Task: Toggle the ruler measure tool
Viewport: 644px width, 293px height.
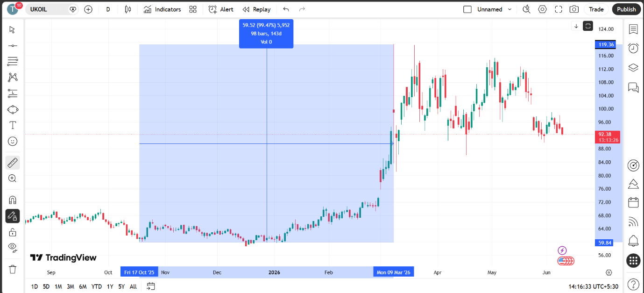Action: point(13,163)
